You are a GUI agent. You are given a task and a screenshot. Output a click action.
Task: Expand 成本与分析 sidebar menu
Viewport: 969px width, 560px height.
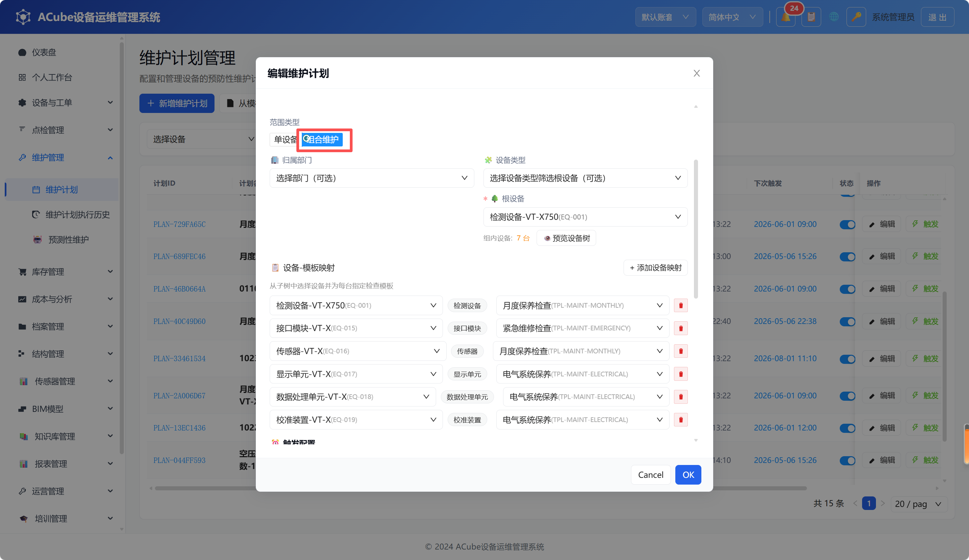(62, 299)
